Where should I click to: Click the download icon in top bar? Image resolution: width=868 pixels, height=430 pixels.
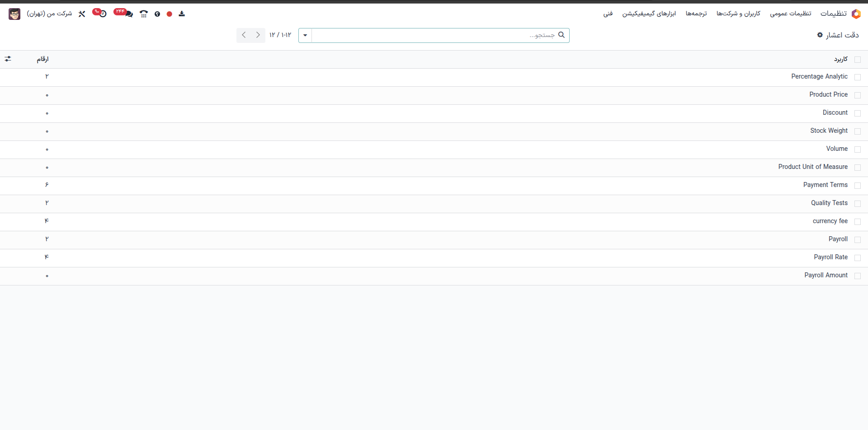pyautogui.click(x=182, y=14)
